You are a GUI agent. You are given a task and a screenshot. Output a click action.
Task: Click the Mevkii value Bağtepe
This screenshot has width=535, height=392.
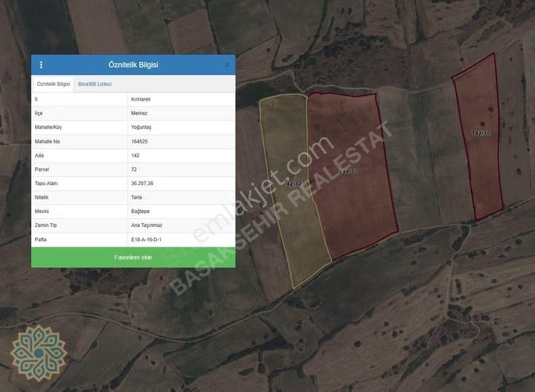[x=141, y=212]
